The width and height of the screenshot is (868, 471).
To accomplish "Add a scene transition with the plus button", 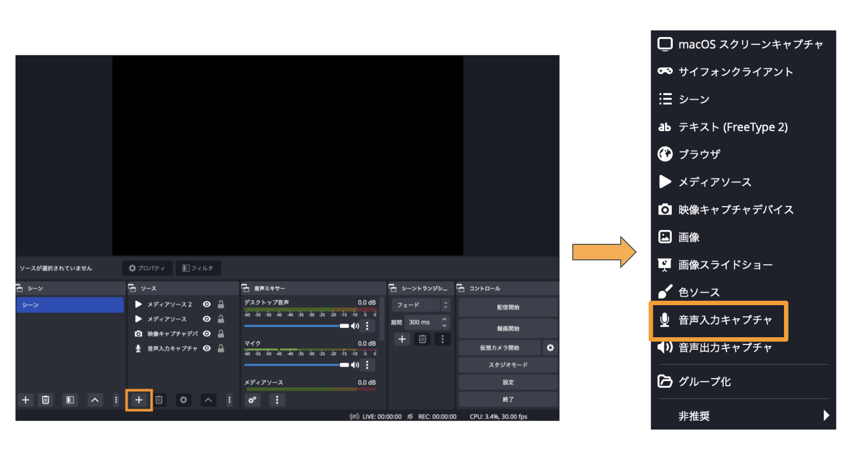I will (402, 339).
